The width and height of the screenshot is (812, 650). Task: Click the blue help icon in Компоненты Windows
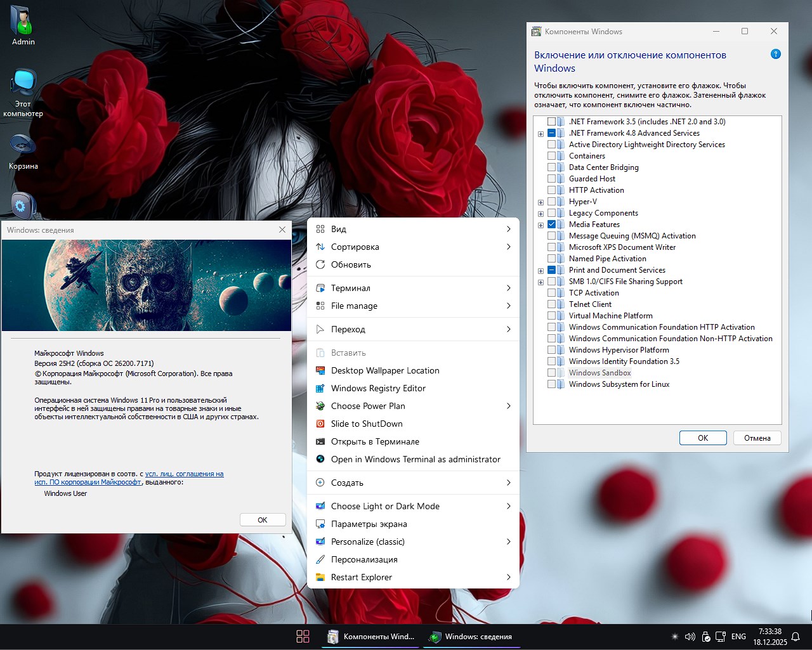coord(775,54)
